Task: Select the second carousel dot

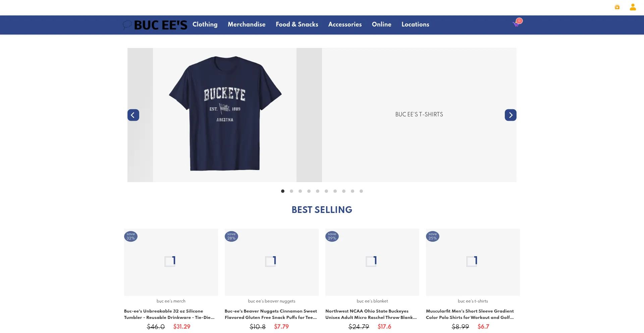Action: pos(291,191)
